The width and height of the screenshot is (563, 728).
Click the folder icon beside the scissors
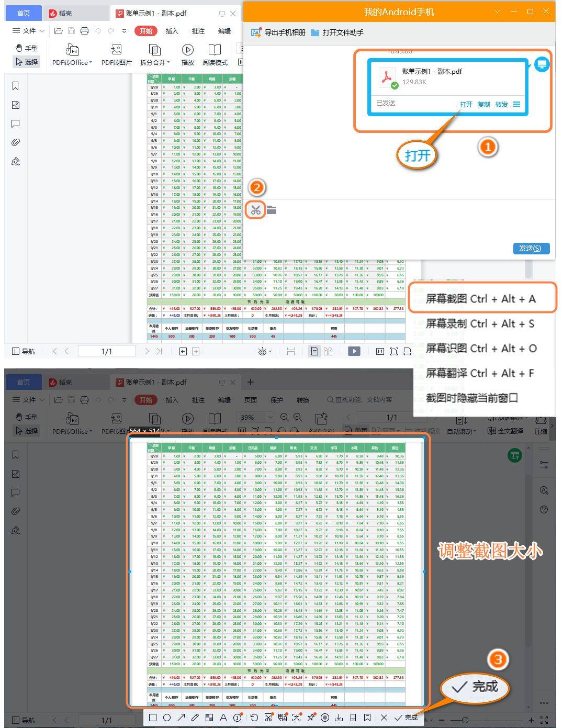[x=272, y=210]
